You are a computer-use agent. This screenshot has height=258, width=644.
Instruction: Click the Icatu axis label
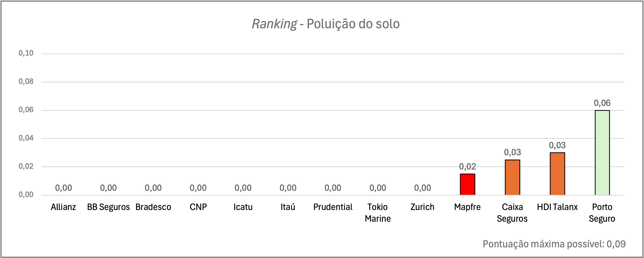tap(243, 207)
